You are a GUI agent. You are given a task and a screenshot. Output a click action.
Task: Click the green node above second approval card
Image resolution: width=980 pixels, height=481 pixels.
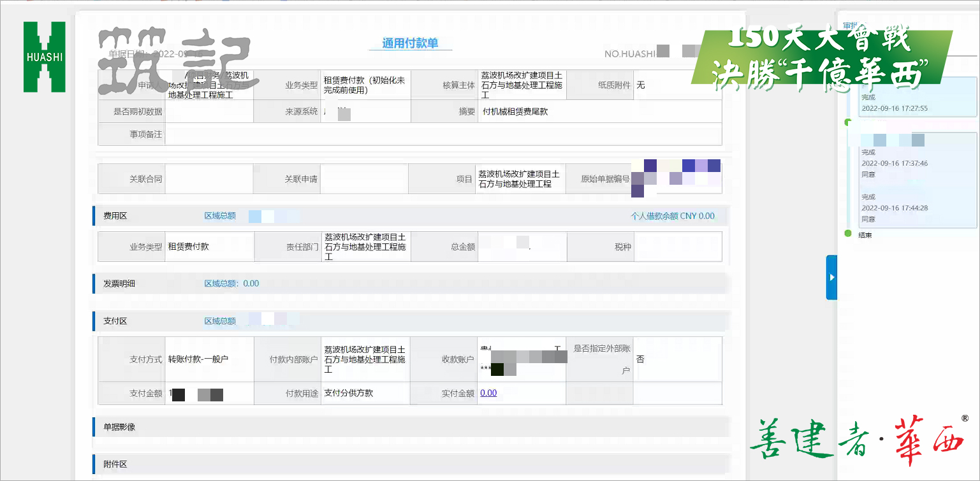click(848, 122)
